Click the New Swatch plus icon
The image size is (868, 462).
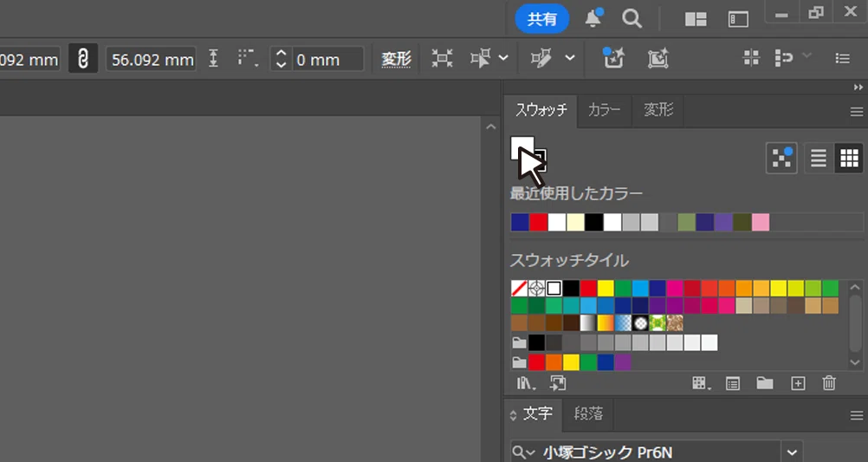click(798, 383)
